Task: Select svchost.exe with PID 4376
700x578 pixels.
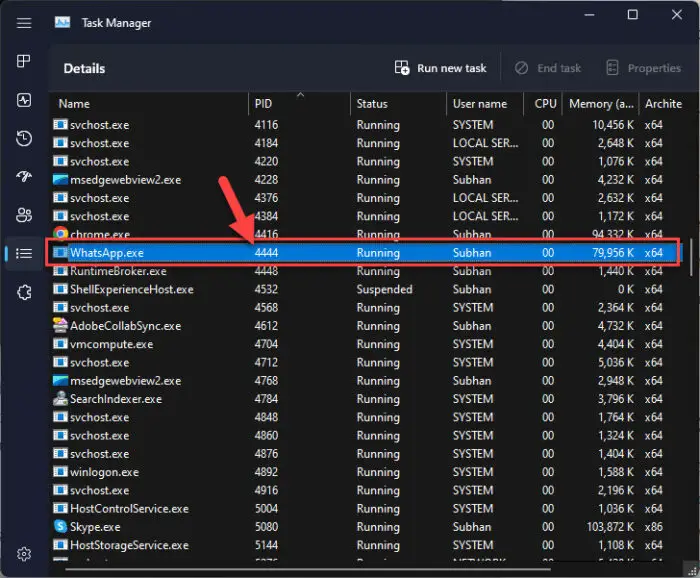Action: coord(99,198)
